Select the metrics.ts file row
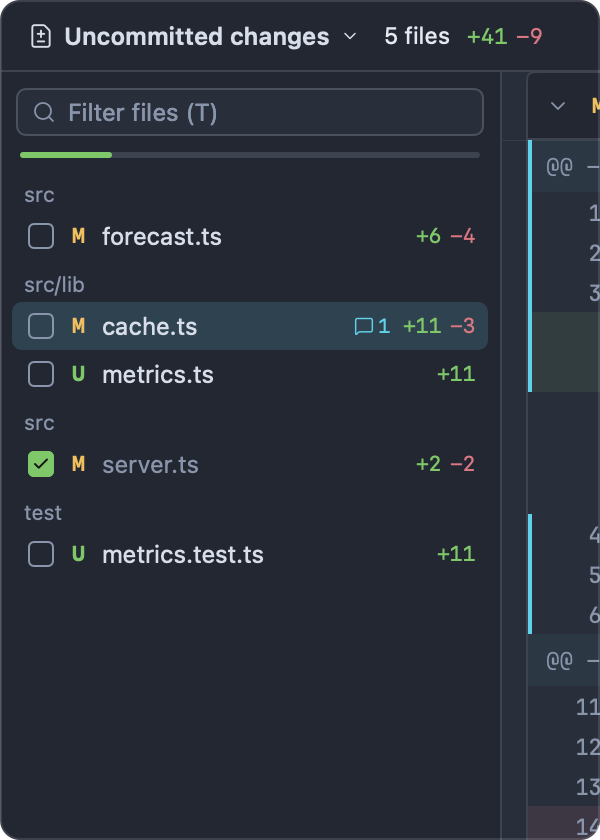This screenshot has height=840, width=600. click(250, 374)
